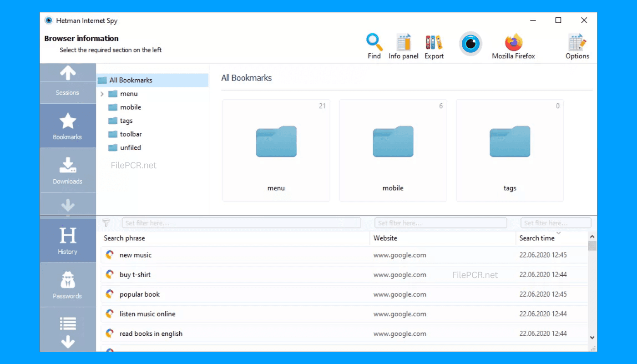Switch to the History section

point(67,241)
